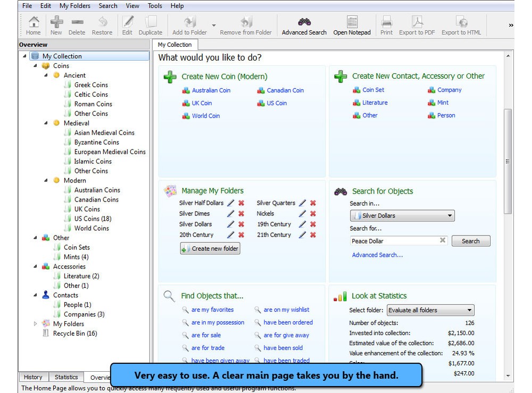Image resolution: width=532 pixels, height=393 pixels.
Task: Click the Export to PDF icon
Action: point(417,25)
